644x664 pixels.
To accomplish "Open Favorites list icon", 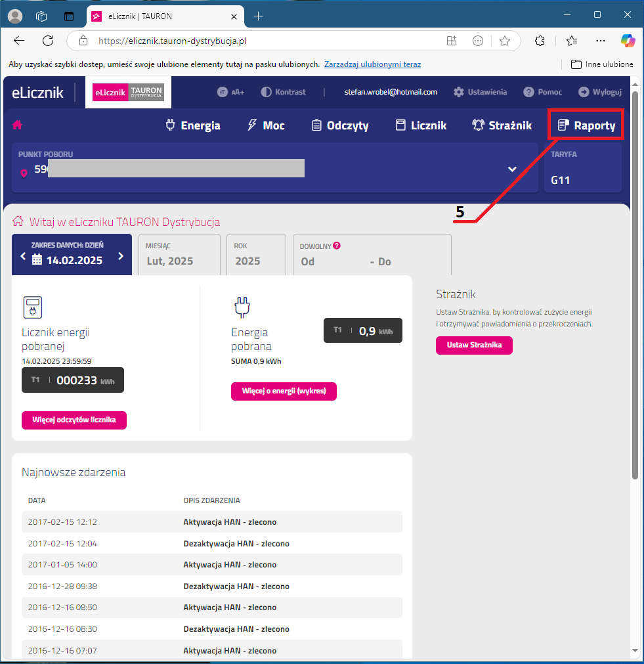I will pyautogui.click(x=572, y=41).
